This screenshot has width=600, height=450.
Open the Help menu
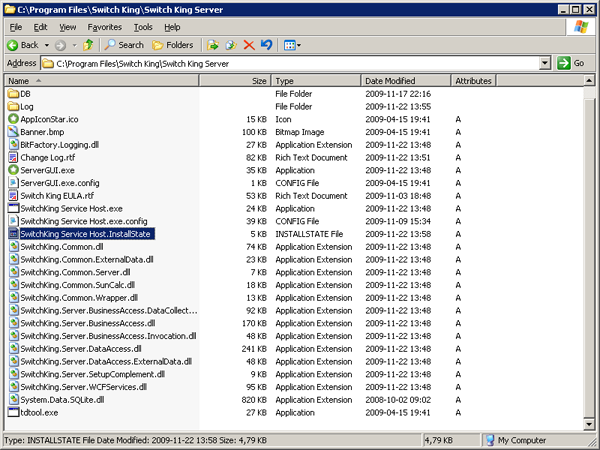click(172, 27)
